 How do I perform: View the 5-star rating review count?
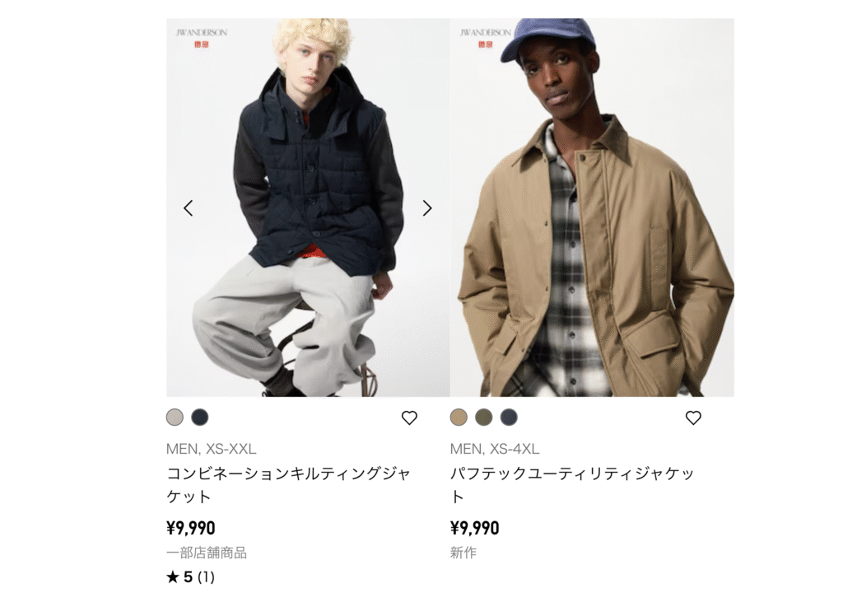[190, 577]
